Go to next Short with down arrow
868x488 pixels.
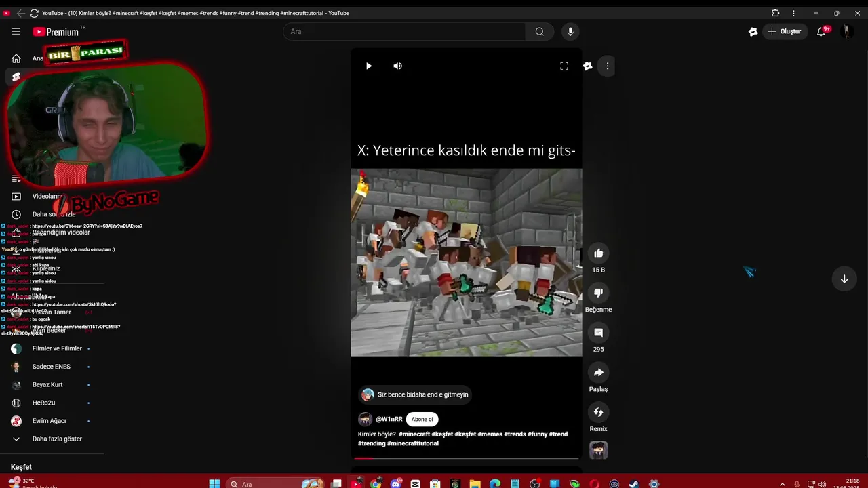point(844,279)
